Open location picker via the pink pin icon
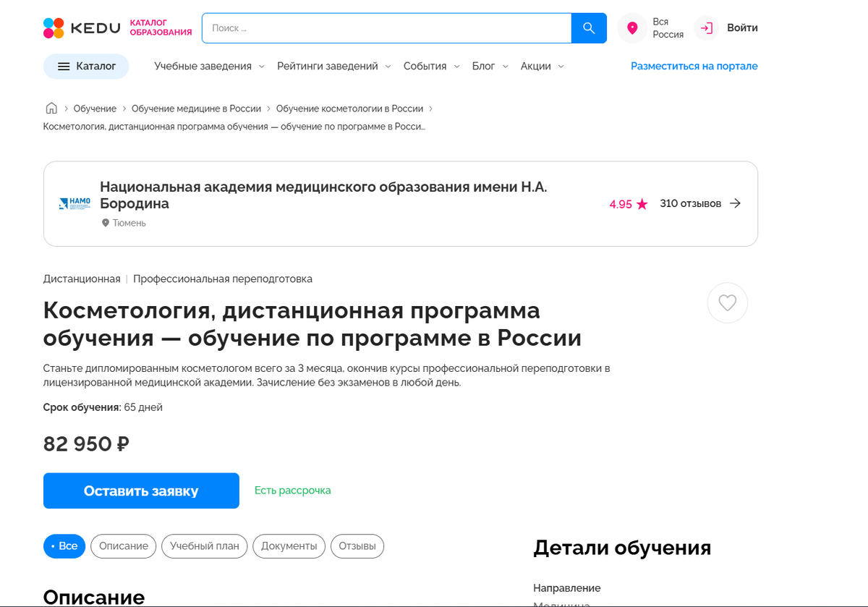This screenshot has height=607, width=868. tap(632, 27)
